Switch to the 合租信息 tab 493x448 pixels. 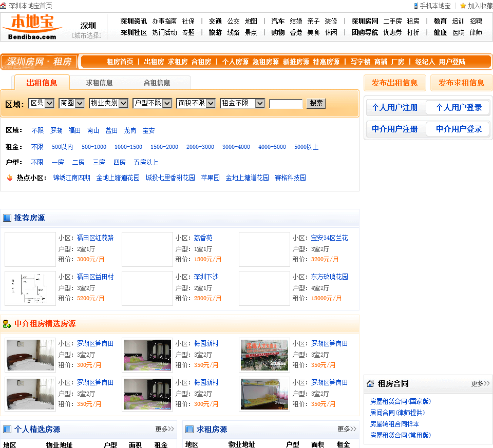pyautogui.click(x=157, y=83)
